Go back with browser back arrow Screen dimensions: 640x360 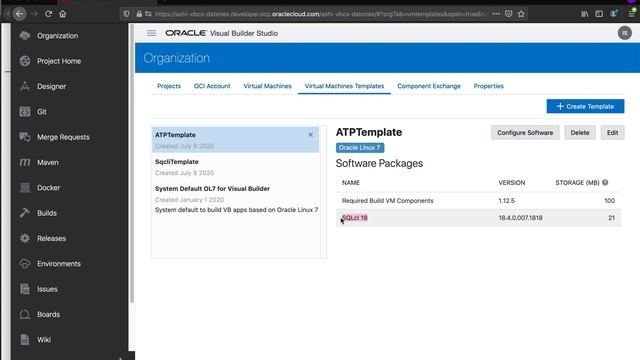19,14
